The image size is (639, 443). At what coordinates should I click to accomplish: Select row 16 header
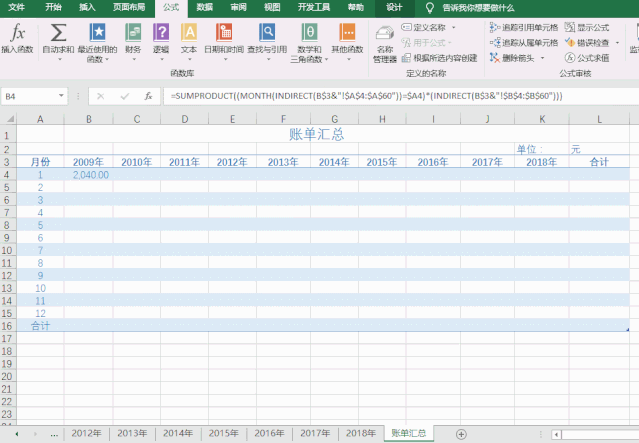[7, 326]
